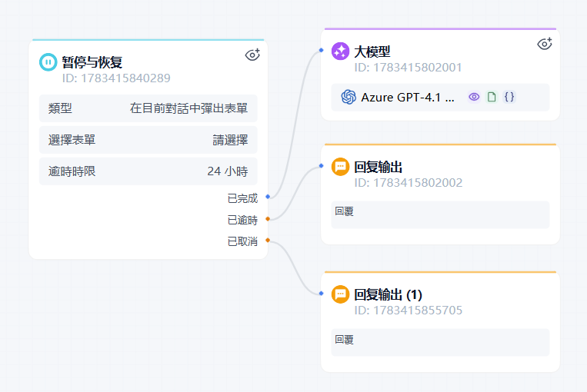Click the ID: 1783415840289 text
Screen dimensions: 587x392
point(116,78)
